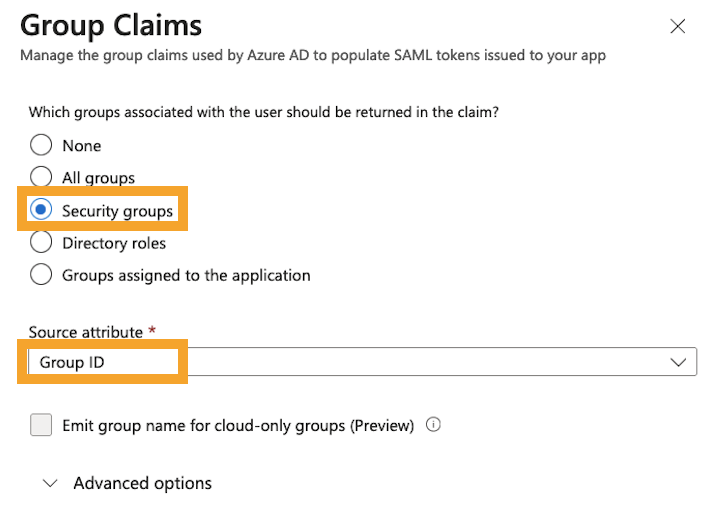Pick the Directory roles radio button
The image size is (717, 510).
tap(41, 242)
